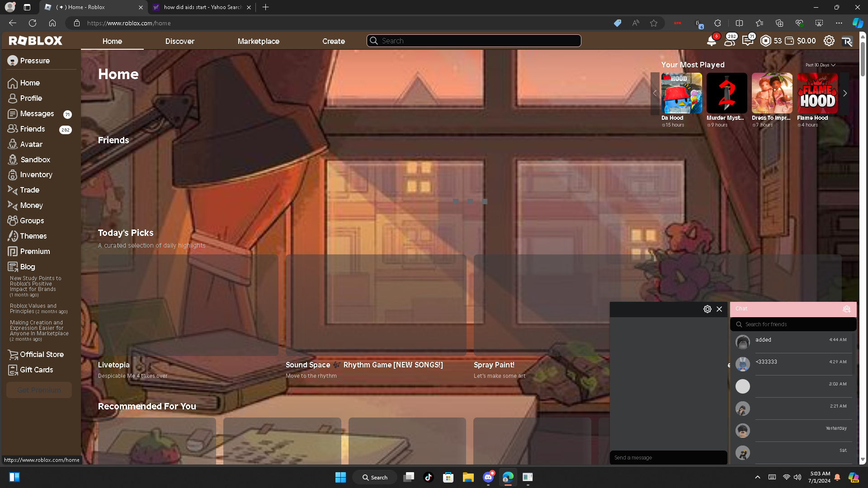Open the Create tab
Viewport: 868px width, 488px height.
333,41
